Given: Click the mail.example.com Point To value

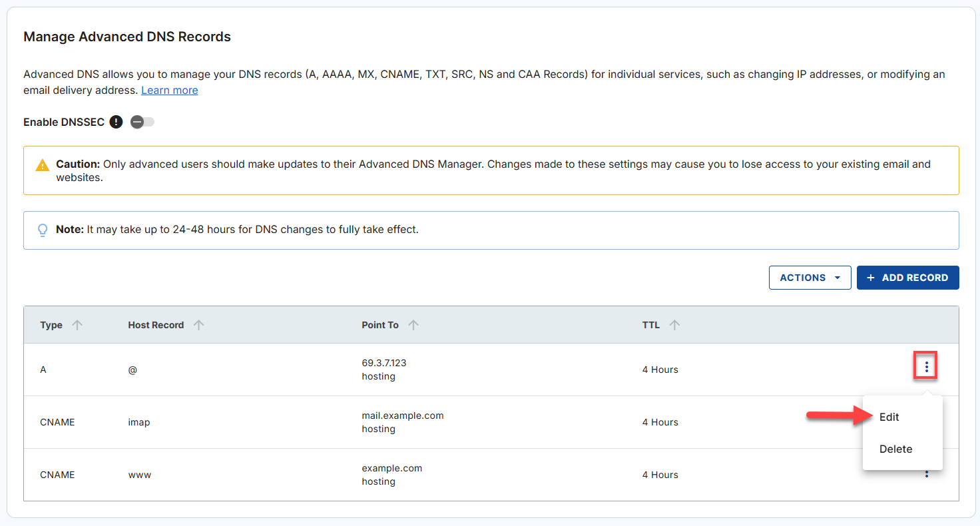Looking at the screenshot, I should 403,415.
